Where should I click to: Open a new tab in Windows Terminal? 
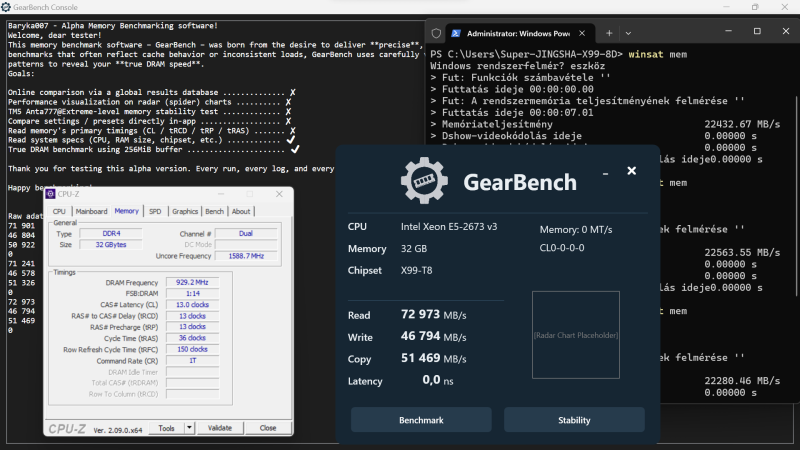point(609,33)
